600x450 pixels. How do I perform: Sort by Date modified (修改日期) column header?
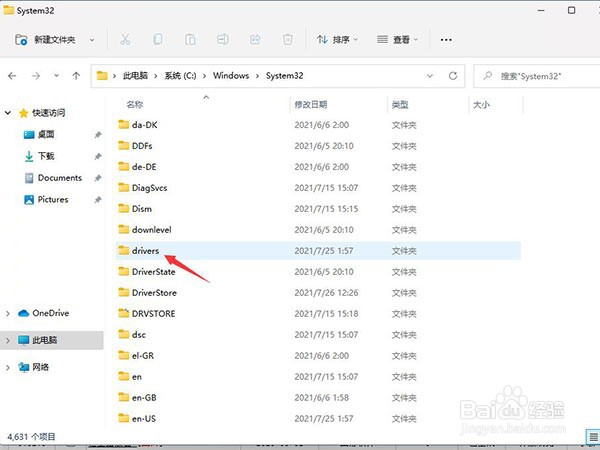click(x=311, y=104)
